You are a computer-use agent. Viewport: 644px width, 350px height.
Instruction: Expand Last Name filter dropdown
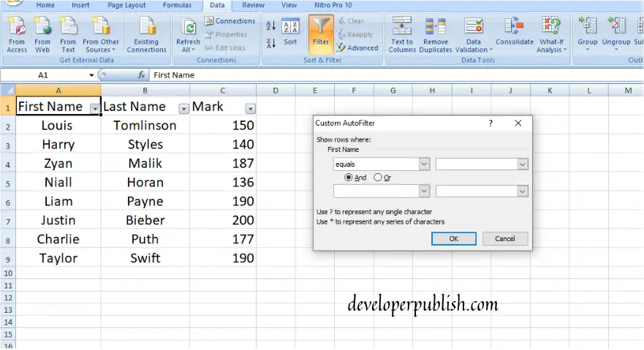(x=184, y=109)
